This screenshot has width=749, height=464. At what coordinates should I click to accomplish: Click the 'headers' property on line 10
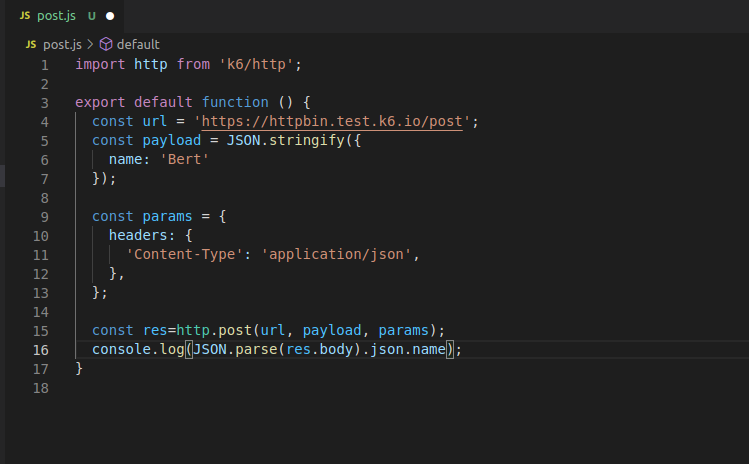coord(138,235)
